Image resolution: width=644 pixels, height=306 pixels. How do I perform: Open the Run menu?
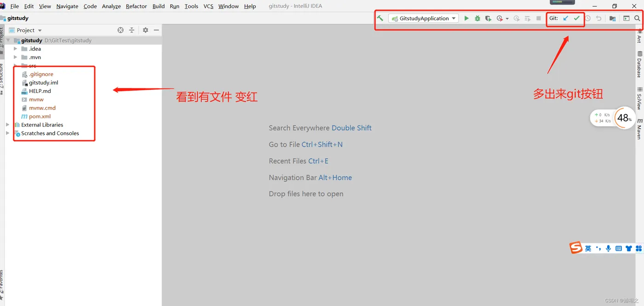[x=174, y=6]
